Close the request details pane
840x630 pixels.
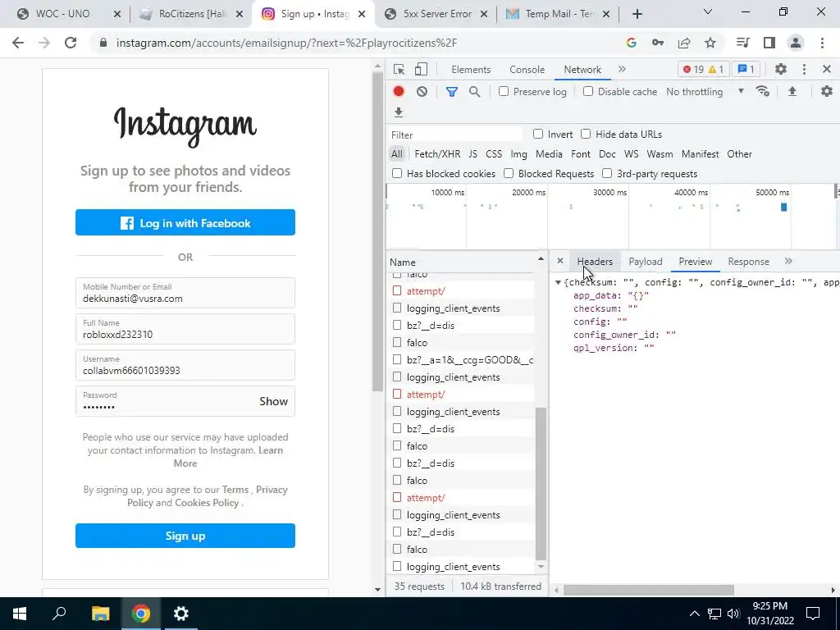(559, 261)
